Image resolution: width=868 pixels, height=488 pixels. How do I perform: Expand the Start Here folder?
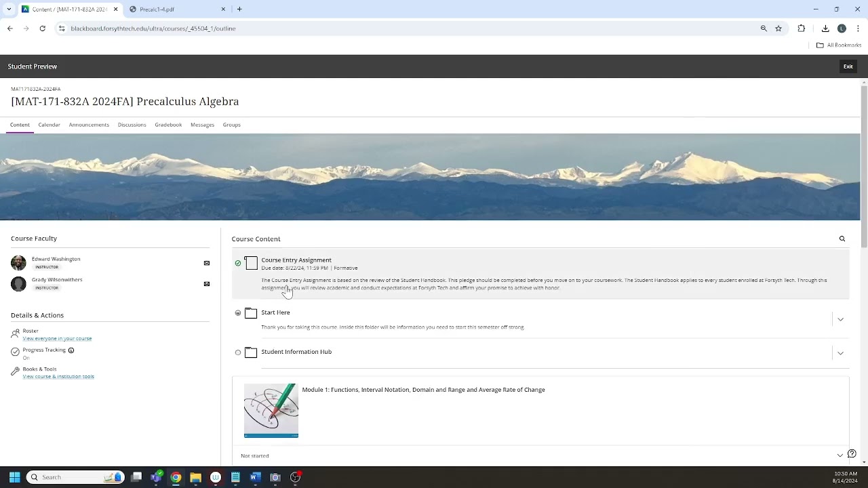pyautogui.click(x=840, y=319)
